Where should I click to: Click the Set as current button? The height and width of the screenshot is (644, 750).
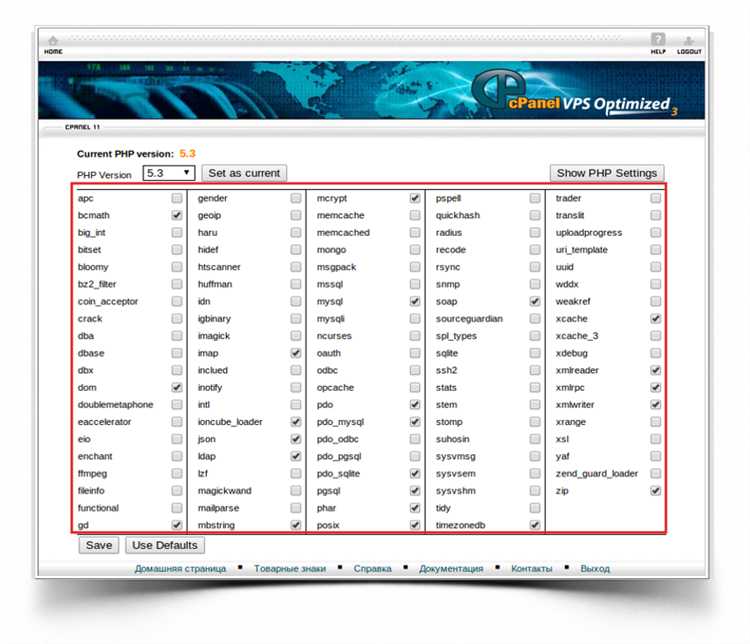click(244, 173)
